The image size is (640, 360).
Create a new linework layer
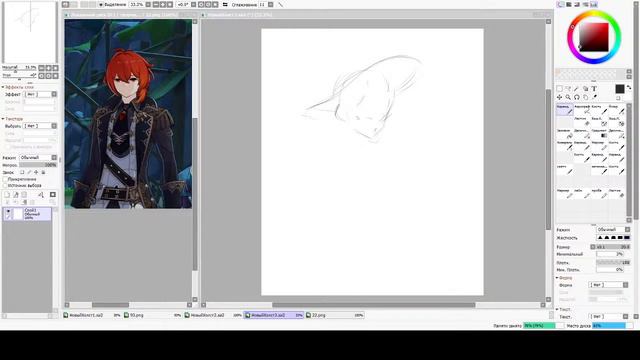[x=16, y=195]
